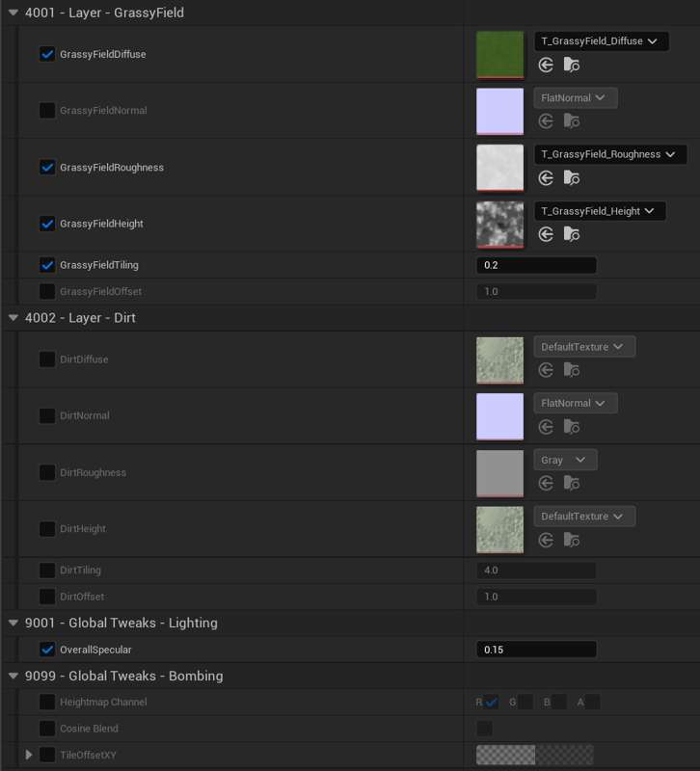
Task: Click use-selected-asset arrow icon for GrassyFieldHeight
Action: click(546, 234)
